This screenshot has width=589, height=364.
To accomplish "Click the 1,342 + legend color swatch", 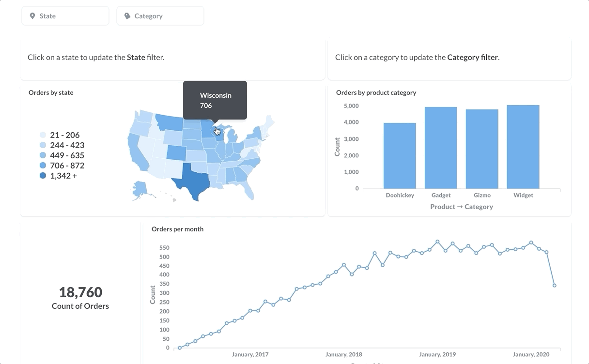I will click(43, 176).
